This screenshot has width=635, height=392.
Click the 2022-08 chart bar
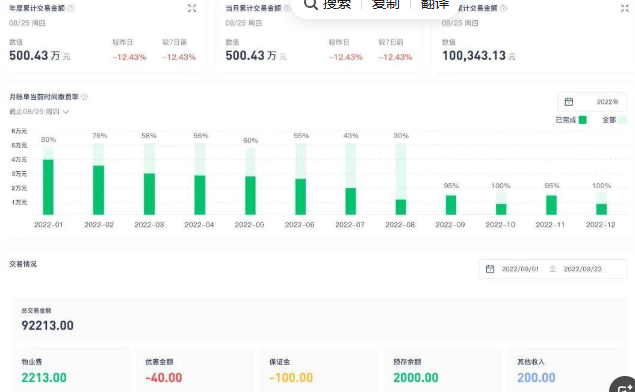(401, 179)
